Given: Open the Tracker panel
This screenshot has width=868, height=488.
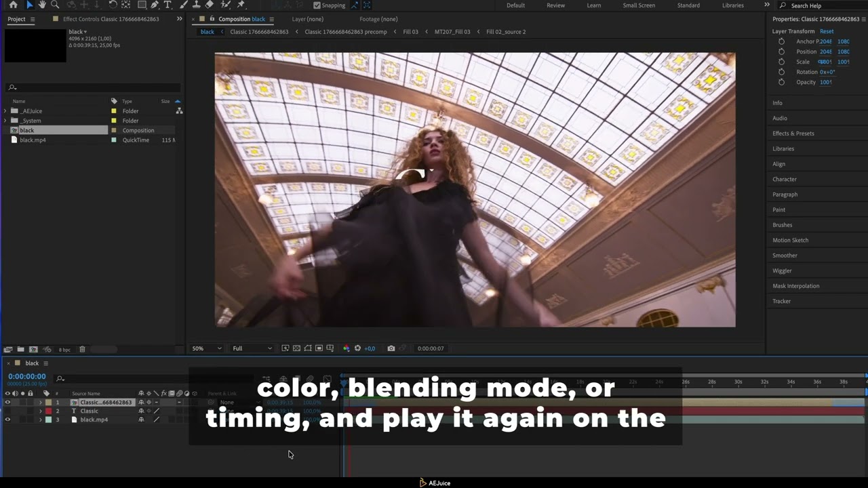Looking at the screenshot, I should (781, 301).
